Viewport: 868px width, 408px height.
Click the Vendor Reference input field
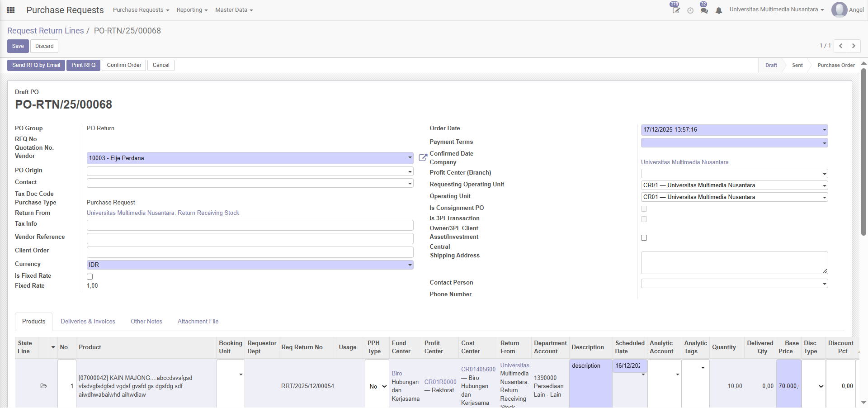(250, 238)
